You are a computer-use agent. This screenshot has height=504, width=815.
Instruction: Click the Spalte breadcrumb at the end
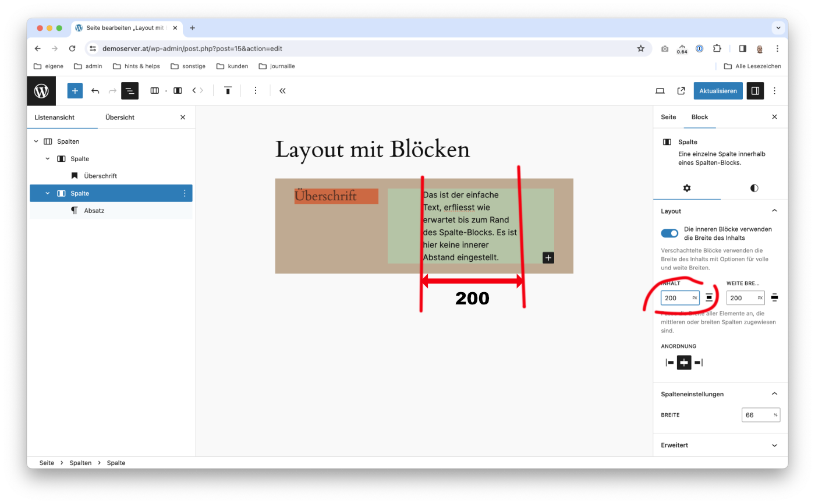pyautogui.click(x=116, y=463)
